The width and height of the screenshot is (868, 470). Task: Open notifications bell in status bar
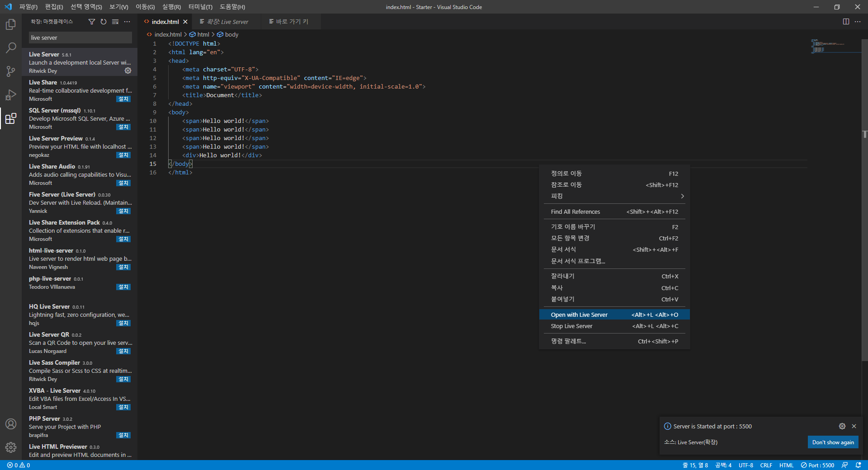pos(858,465)
